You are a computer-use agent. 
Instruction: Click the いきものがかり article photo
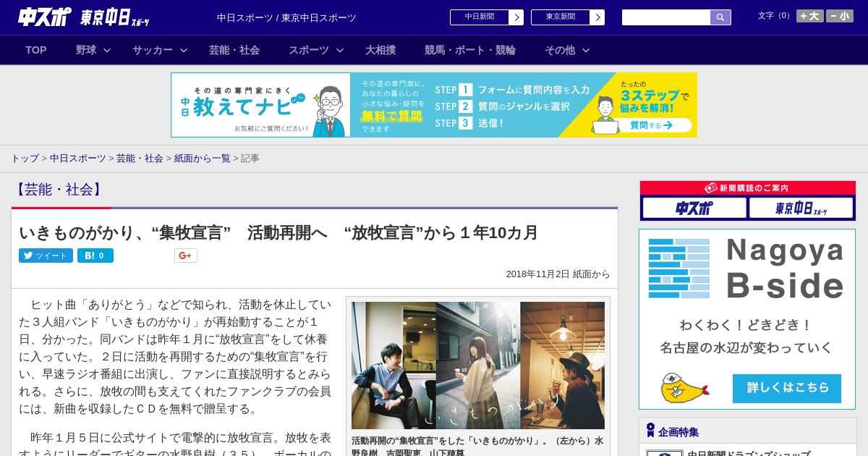pyautogui.click(x=478, y=366)
